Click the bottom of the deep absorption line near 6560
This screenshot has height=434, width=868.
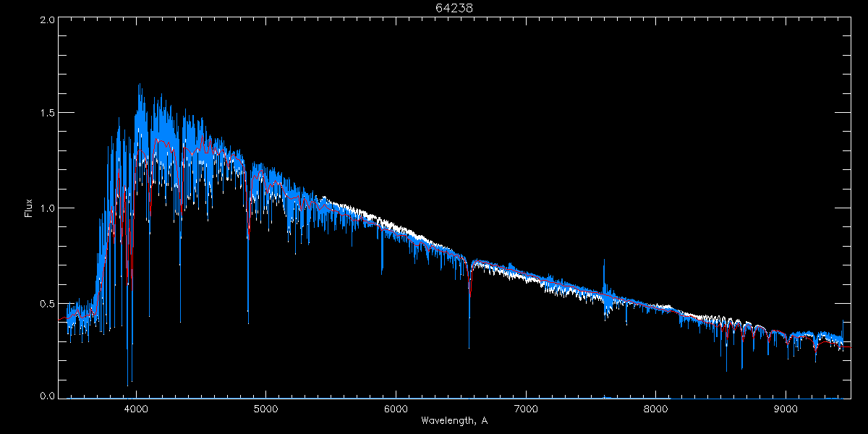point(469,346)
